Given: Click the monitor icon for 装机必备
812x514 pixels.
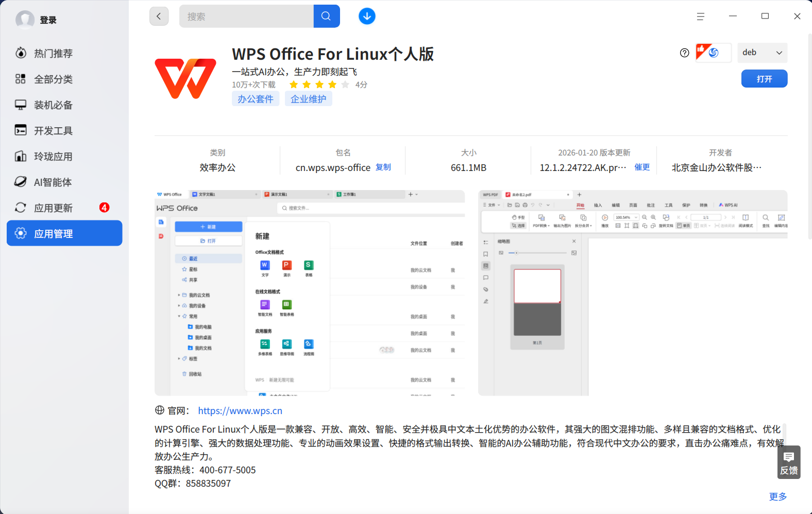Looking at the screenshot, I should point(21,105).
